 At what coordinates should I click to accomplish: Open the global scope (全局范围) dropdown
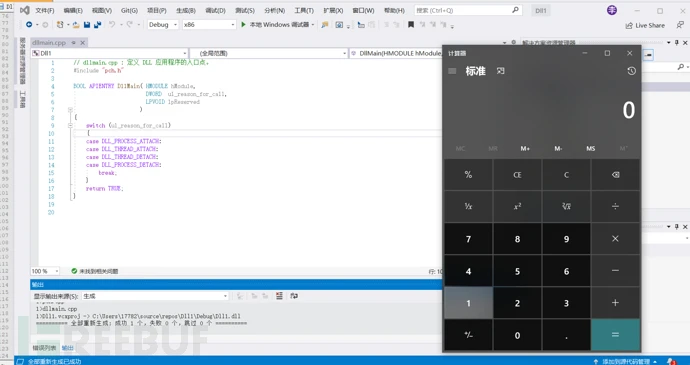coord(268,53)
